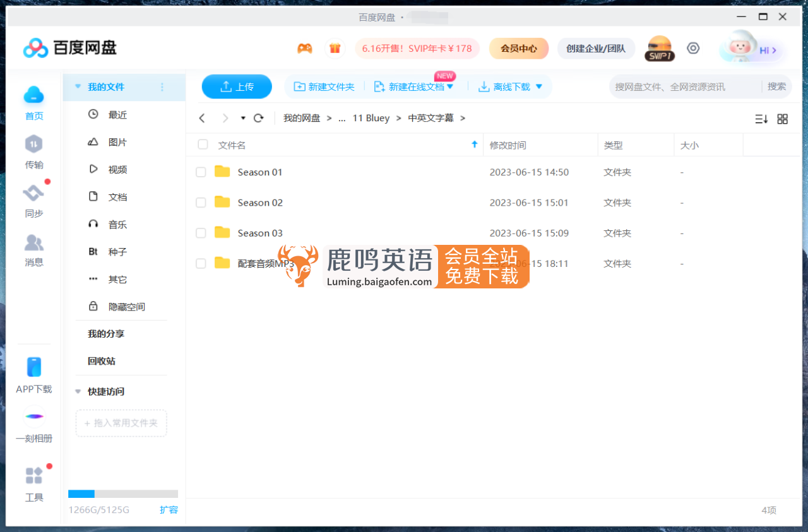808x532 pixels.
Task: Collapse the 快捷访问 section arrow
Action: (78, 391)
